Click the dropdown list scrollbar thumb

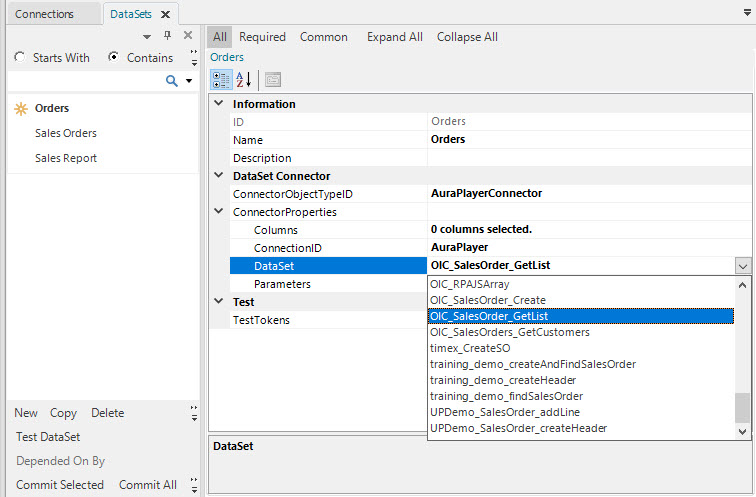[x=742, y=407]
